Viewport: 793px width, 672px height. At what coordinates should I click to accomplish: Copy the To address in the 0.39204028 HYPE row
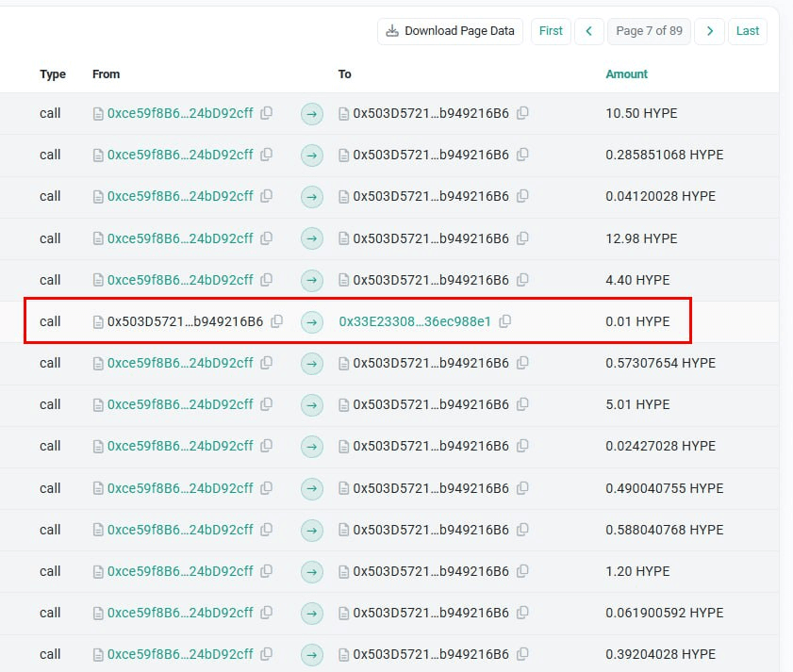click(x=523, y=654)
